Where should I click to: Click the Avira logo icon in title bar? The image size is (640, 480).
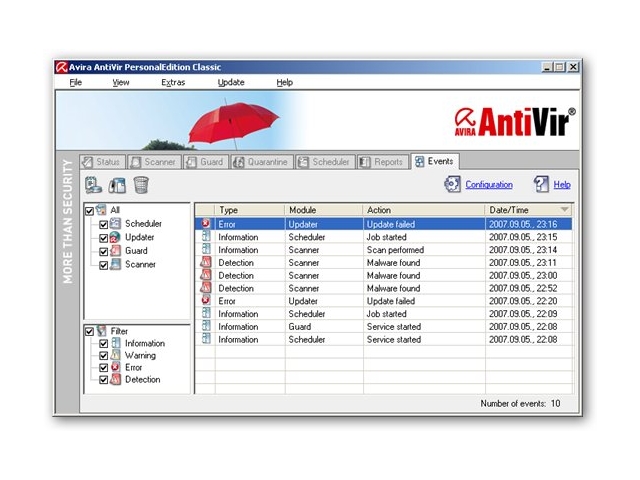[x=61, y=67]
